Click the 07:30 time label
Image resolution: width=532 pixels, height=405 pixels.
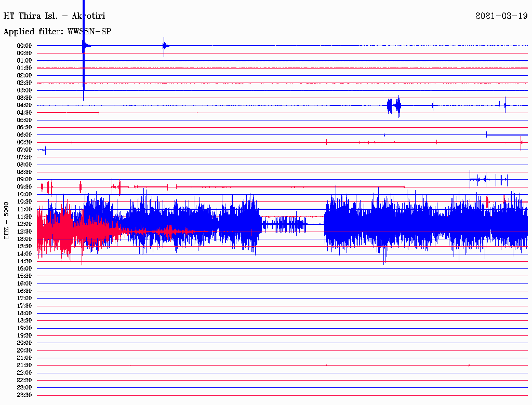[24, 157]
